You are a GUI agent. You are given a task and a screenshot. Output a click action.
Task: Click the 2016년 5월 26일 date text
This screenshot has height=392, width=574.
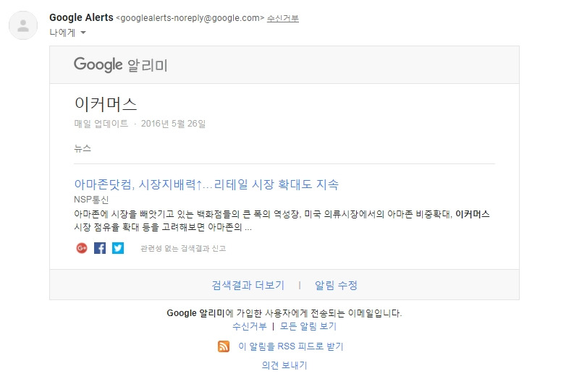pyautogui.click(x=173, y=124)
